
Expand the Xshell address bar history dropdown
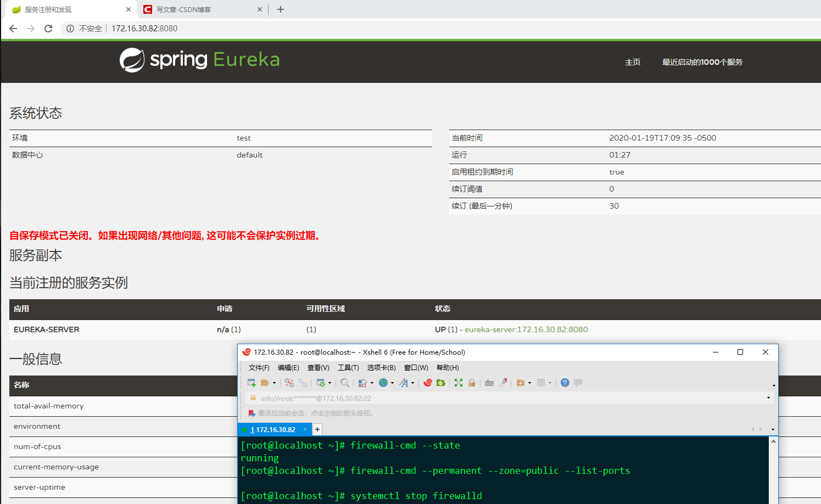pyautogui.click(x=768, y=398)
